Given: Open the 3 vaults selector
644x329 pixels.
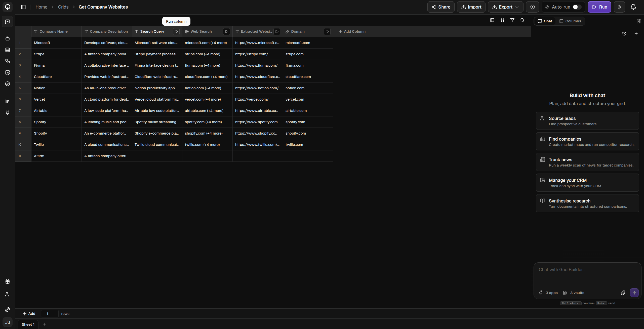Looking at the screenshot, I should (574, 293).
